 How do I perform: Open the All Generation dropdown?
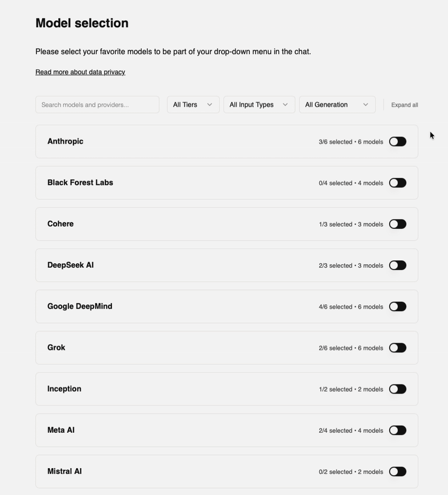337,105
